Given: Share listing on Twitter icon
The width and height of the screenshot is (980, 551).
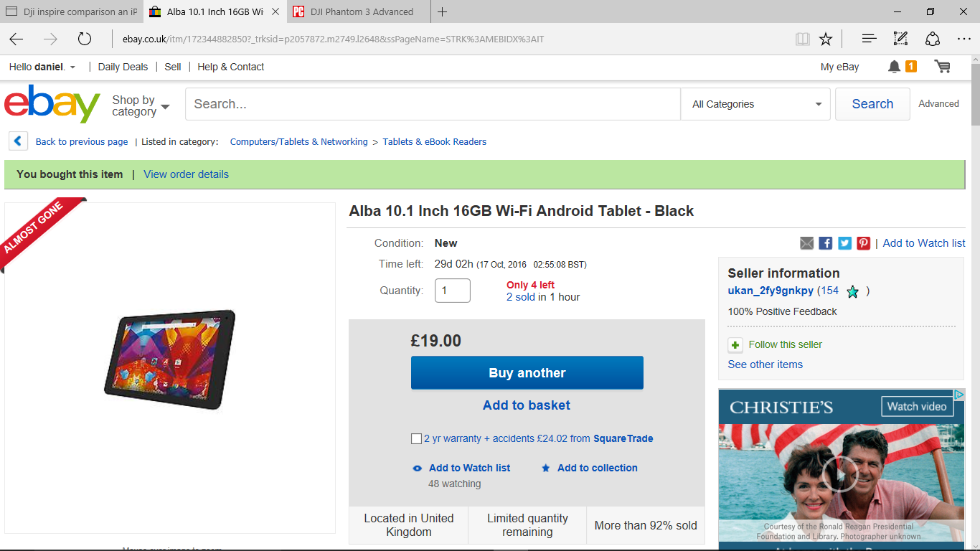Looking at the screenshot, I should pyautogui.click(x=844, y=243).
